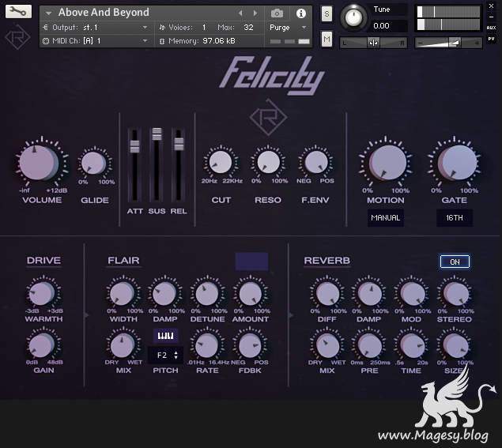The width and height of the screenshot is (502, 448).
Task: Click the output volume slider in header
Action: point(448,43)
